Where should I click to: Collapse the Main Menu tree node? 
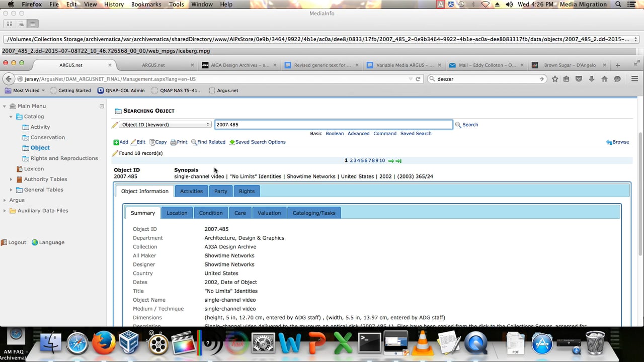pos(5,106)
